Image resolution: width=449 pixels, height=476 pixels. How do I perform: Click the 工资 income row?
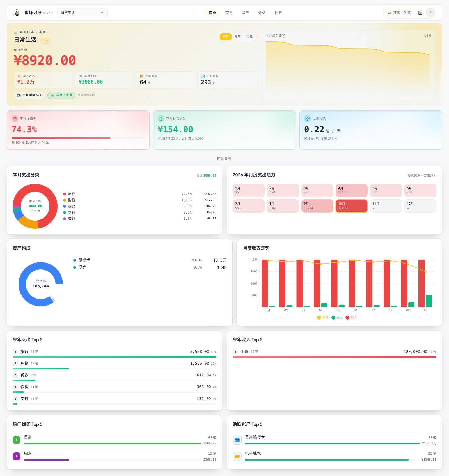pos(335,353)
